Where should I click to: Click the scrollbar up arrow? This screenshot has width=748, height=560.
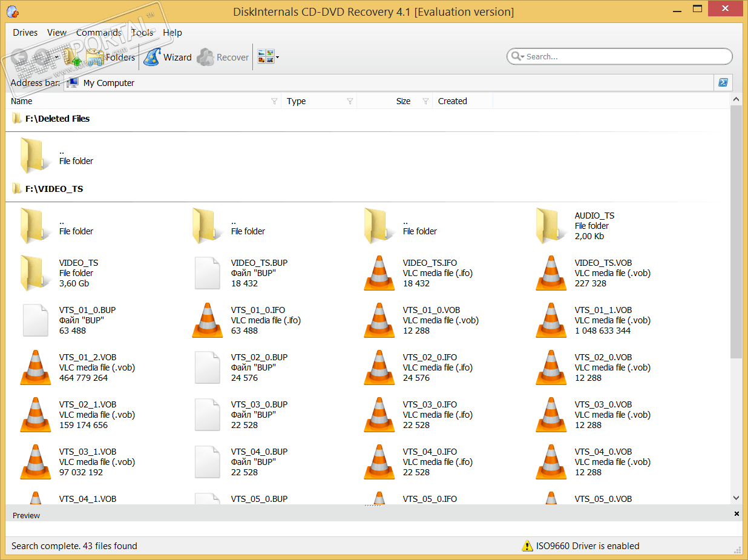coord(736,99)
